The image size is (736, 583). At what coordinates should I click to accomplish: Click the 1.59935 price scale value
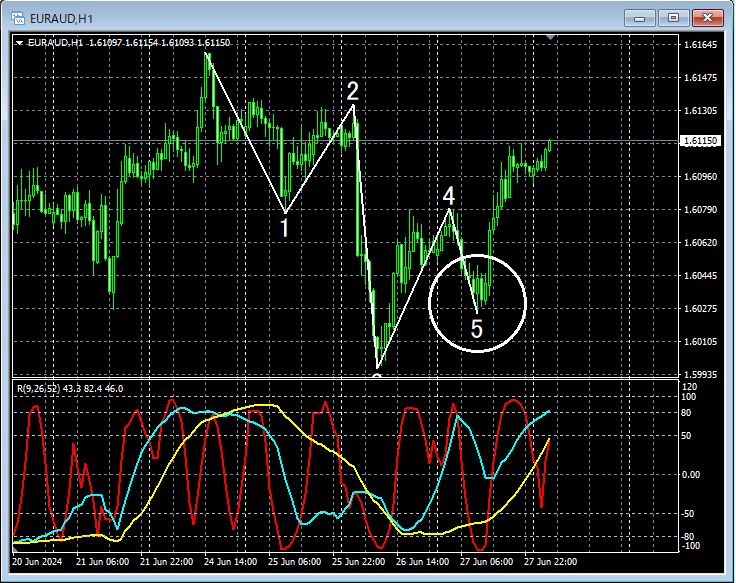[x=700, y=374]
